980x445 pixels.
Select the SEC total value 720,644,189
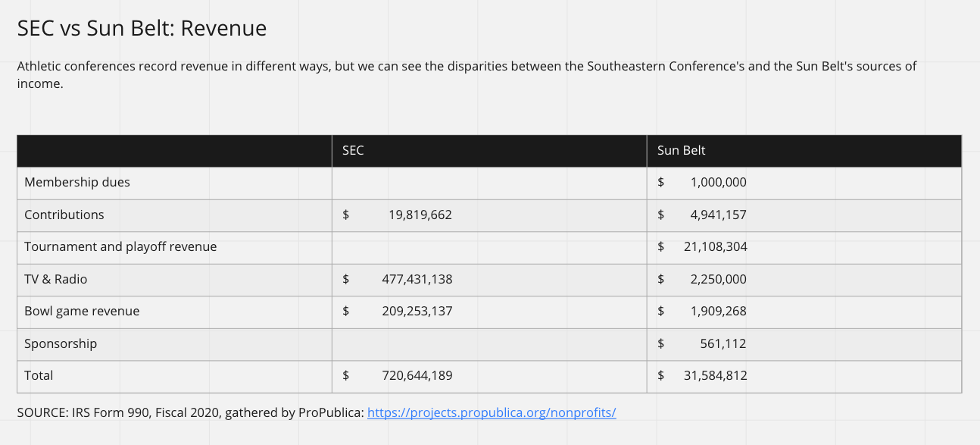coord(417,376)
